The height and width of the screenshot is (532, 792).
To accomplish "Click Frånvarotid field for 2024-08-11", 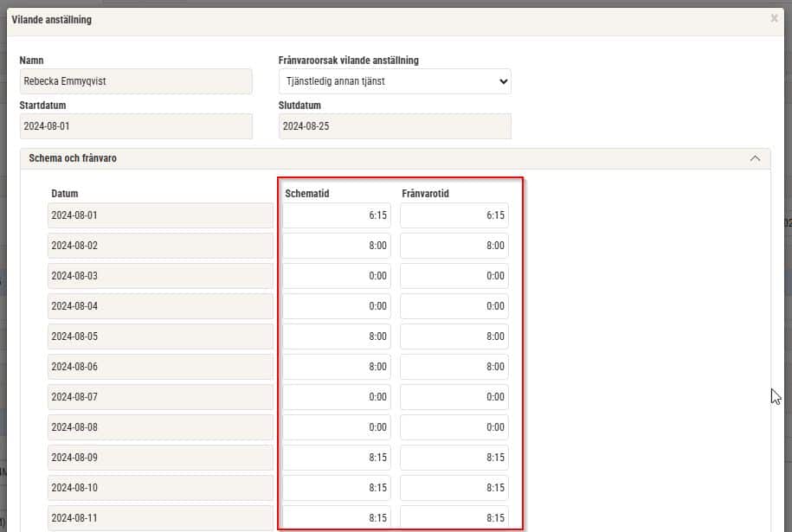I will pos(454,517).
